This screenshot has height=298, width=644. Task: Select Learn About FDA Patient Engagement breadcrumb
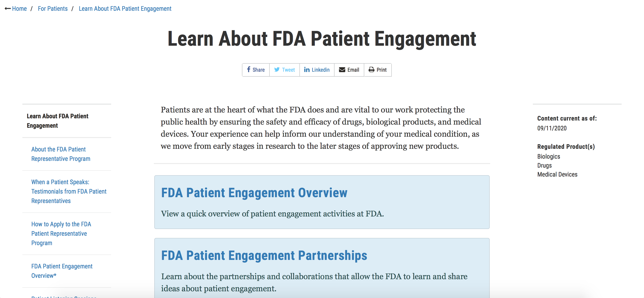click(x=125, y=9)
